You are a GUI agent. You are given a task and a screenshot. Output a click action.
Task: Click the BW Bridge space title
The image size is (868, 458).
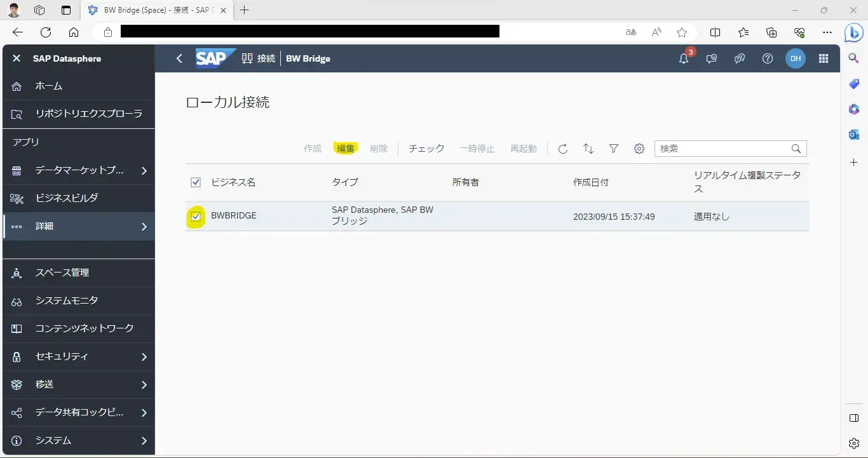pyautogui.click(x=308, y=58)
